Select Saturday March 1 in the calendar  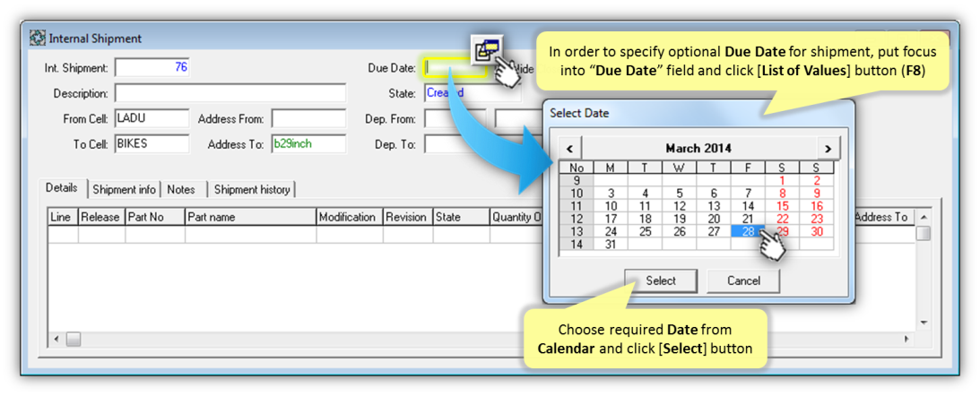pos(782,181)
